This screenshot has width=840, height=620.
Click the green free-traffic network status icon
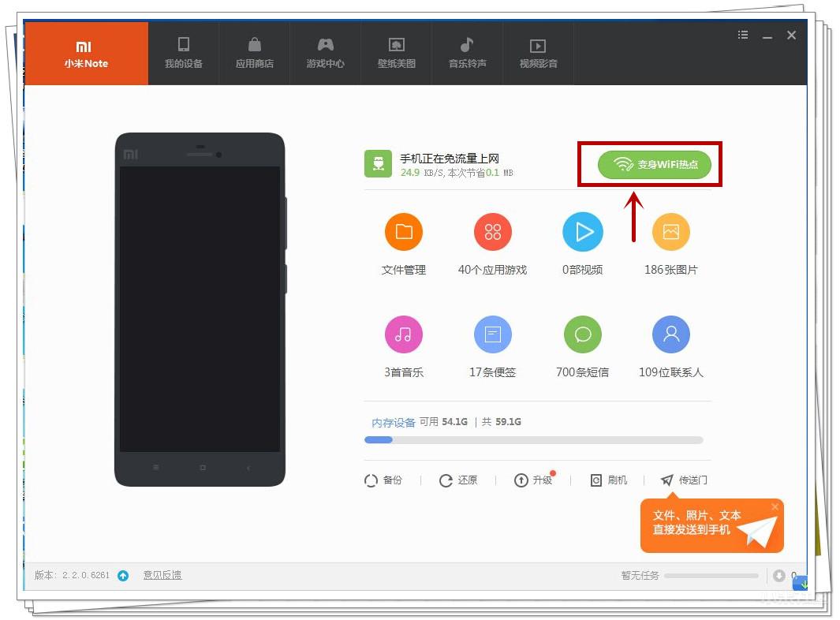(379, 163)
